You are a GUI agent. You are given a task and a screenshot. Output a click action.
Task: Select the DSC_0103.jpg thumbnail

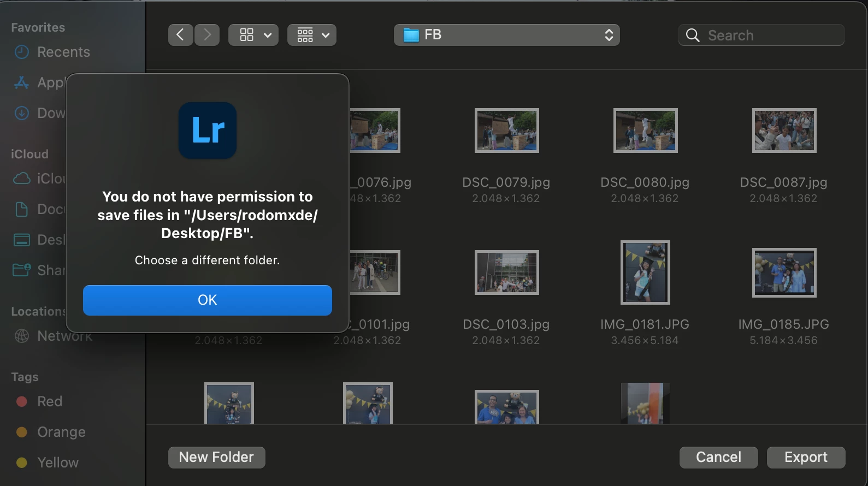[506, 272]
